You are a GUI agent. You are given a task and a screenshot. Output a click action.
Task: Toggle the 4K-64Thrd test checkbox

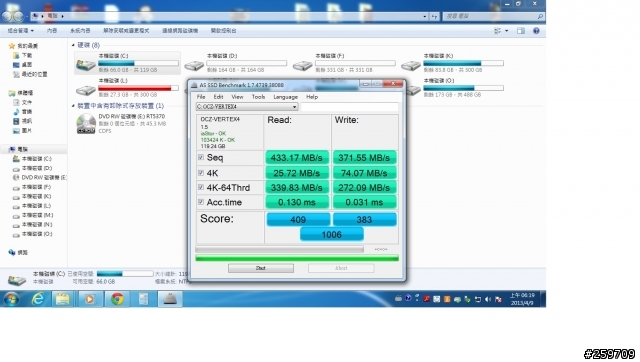pos(201,187)
